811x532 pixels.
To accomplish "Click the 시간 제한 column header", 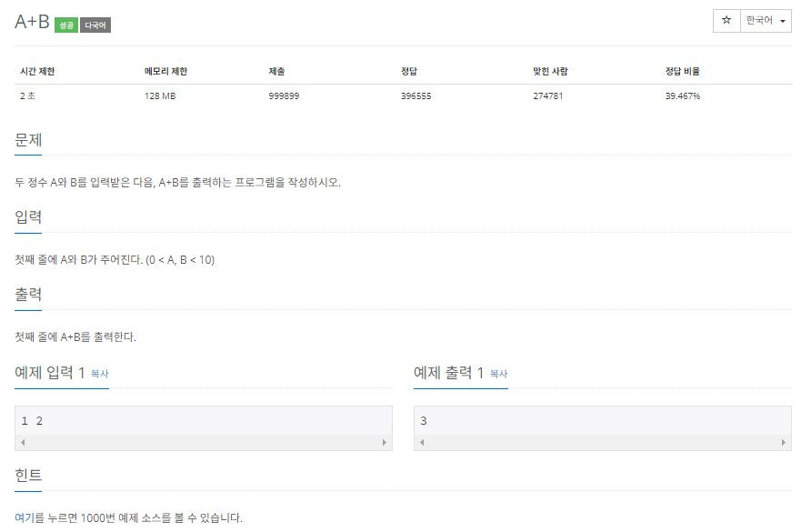I will (37, 72).
